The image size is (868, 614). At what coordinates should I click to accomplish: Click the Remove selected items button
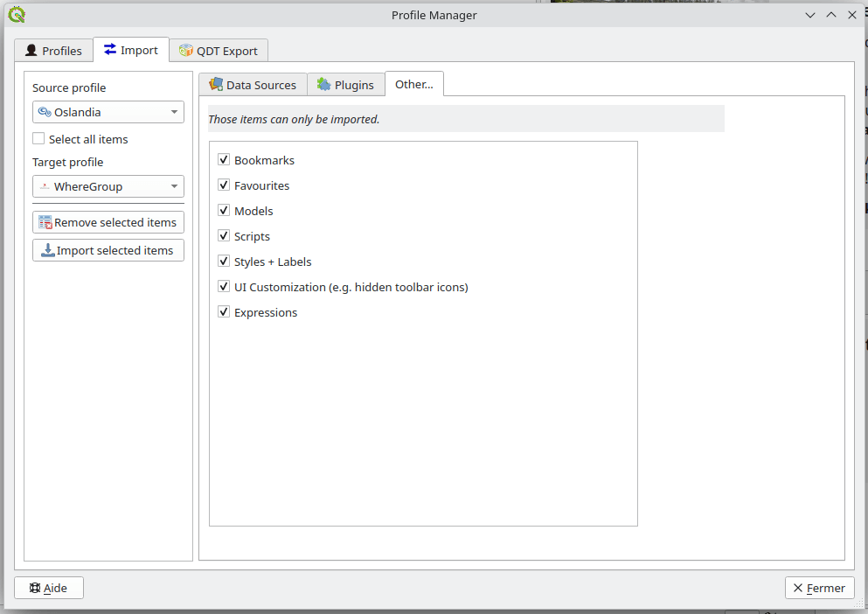pos(108,221)
